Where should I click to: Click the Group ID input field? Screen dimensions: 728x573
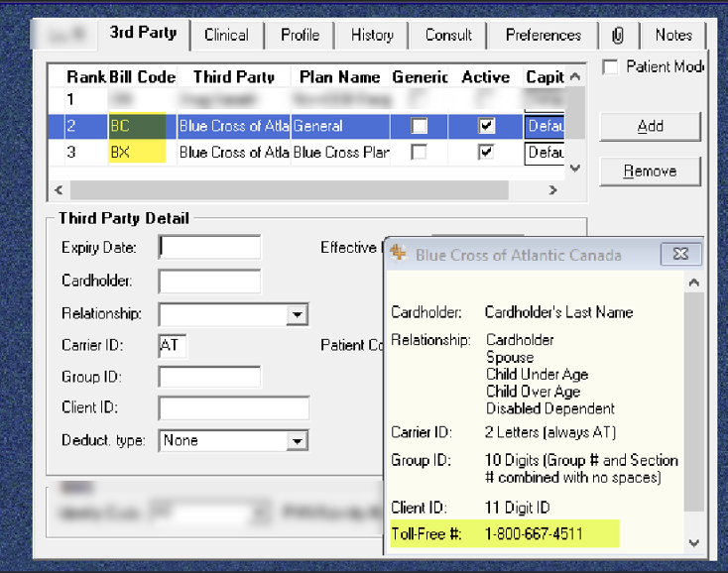pos(210,377)
